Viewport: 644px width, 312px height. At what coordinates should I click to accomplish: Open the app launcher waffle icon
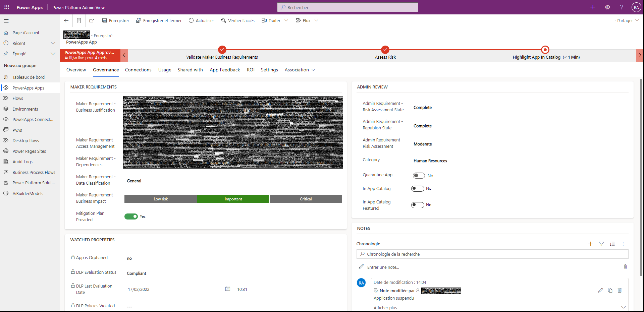tap(7, 7)
